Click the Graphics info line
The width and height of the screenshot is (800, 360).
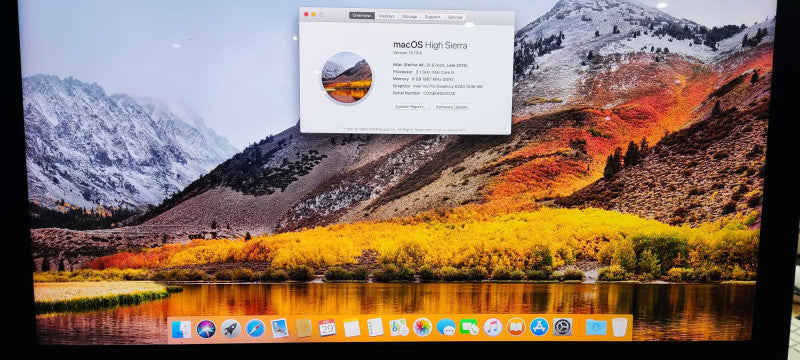click(438, 87)
